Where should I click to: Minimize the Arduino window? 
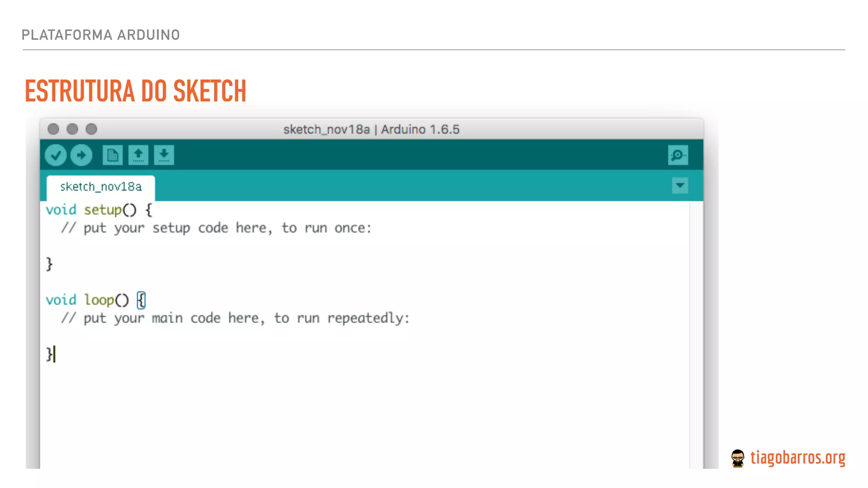tap(72, 129)
